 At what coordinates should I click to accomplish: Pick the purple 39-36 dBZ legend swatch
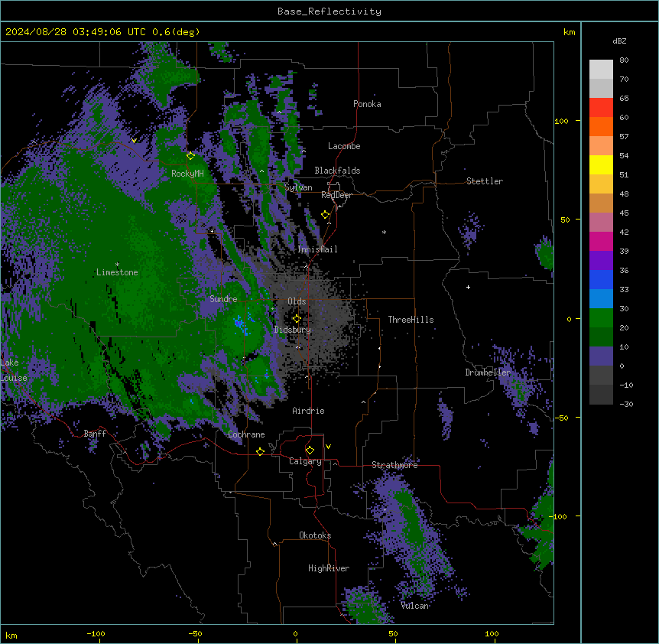601,261
